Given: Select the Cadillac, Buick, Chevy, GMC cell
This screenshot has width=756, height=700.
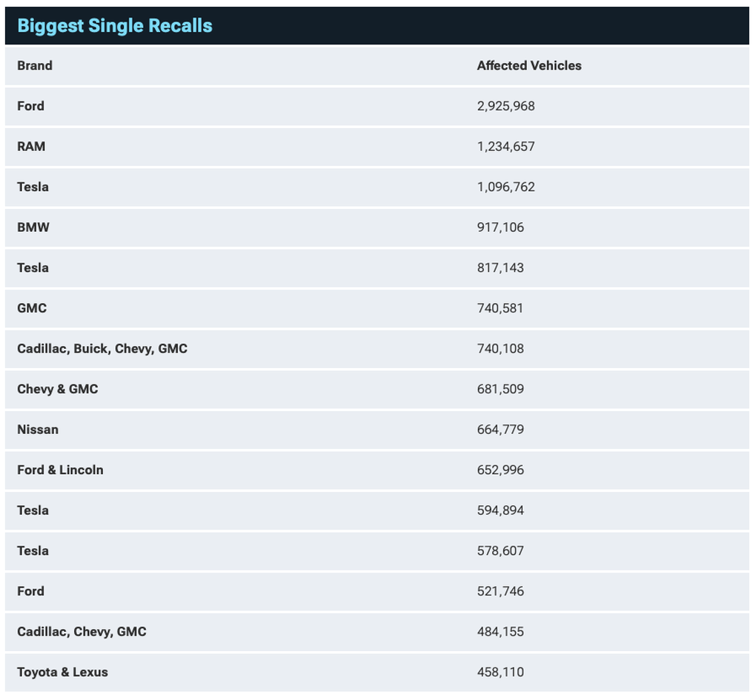Looking at the screenshot, I should [102, 348].
